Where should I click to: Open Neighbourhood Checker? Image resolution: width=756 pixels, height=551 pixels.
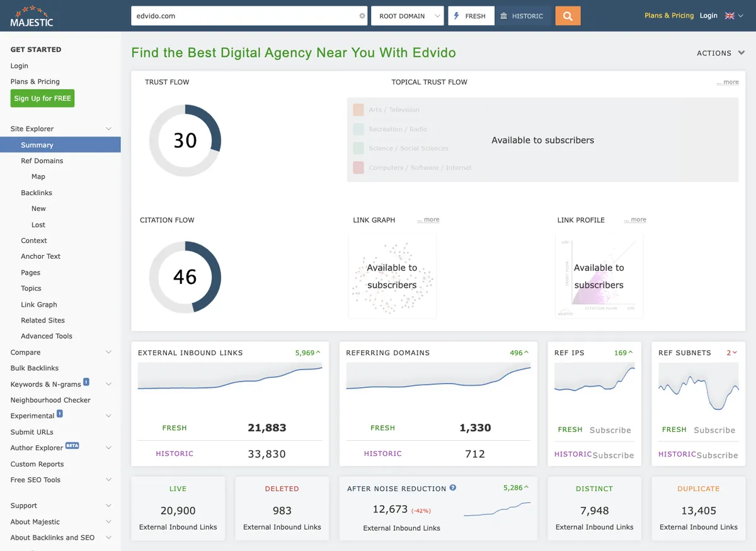(x=50, y=400)
